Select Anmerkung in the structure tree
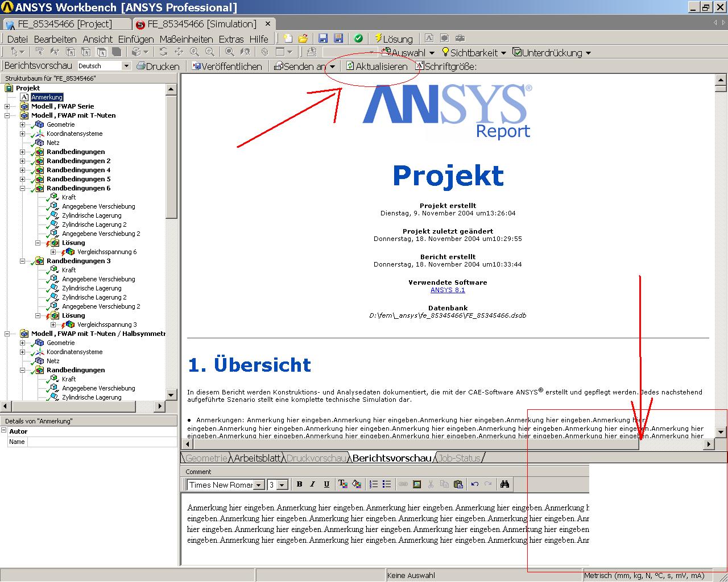 click(47, 97)
